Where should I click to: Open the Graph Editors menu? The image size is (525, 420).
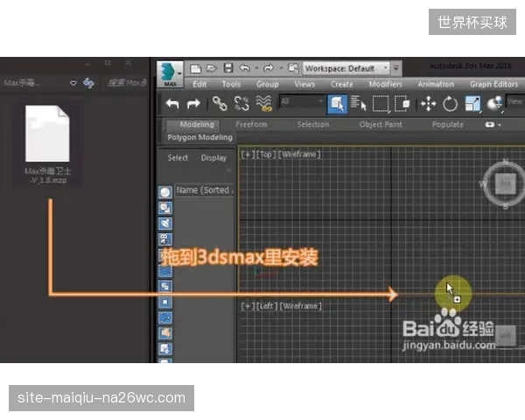[493, 84]
